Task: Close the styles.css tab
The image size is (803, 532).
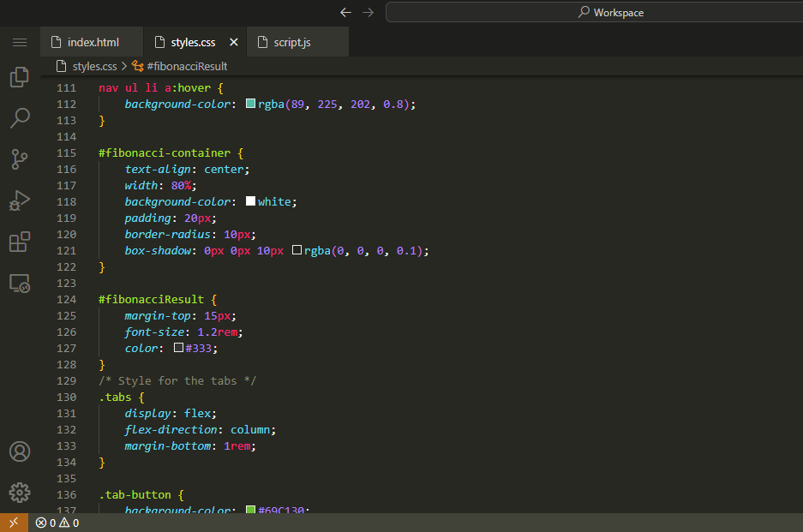Action: [234, 42]
